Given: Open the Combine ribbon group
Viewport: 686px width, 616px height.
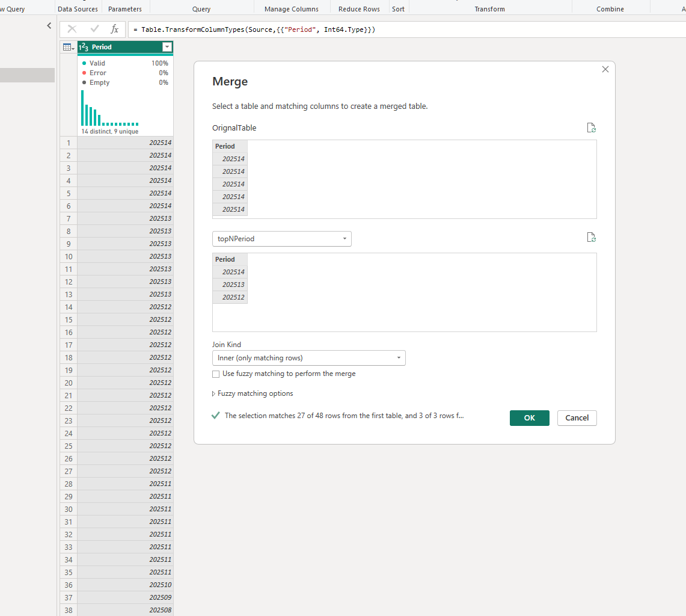Looking at the screenshot, I should pyautogui.click(x=610, y=9).
